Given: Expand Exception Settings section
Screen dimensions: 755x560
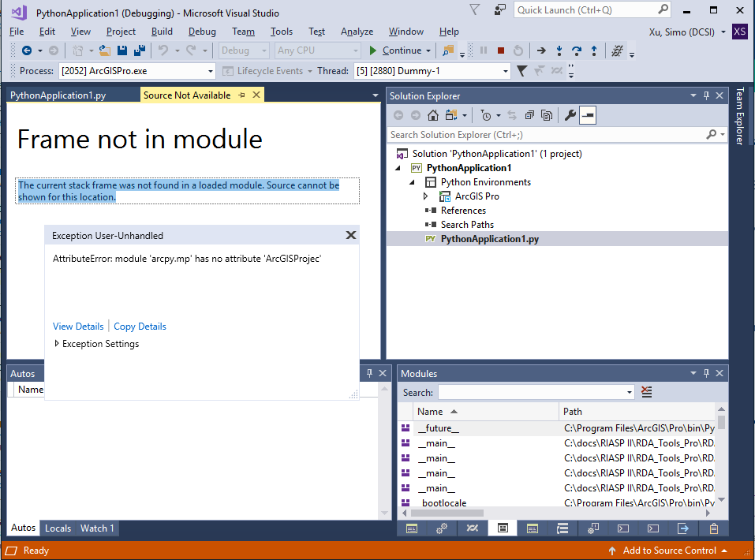Looking at the screenshot, I should (x=57, y=344).
